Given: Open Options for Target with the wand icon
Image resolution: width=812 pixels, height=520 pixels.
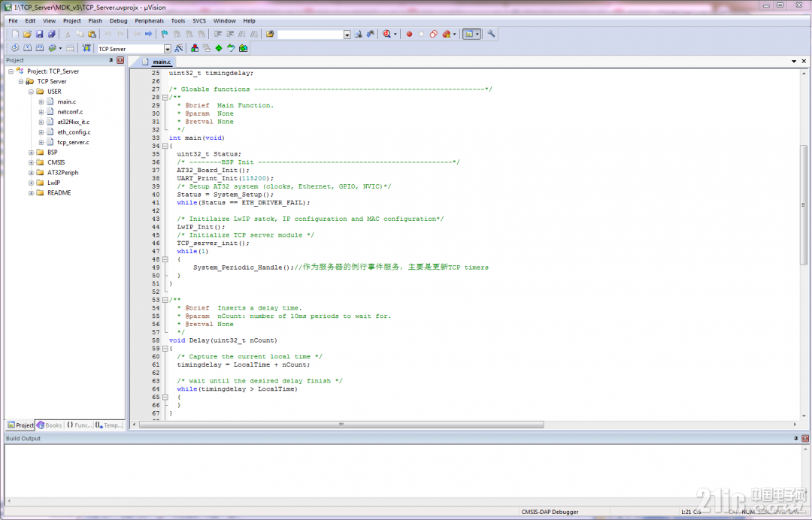Looking at the screenshot, I should pyautogui.click(x=179, y=48).
